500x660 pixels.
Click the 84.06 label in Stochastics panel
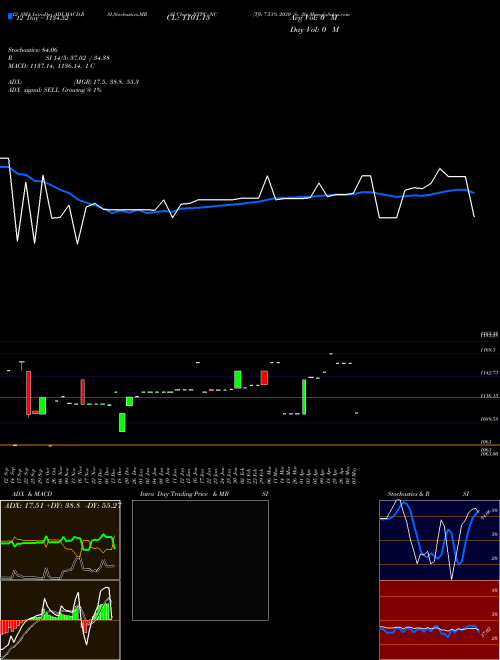pos(484,513)
